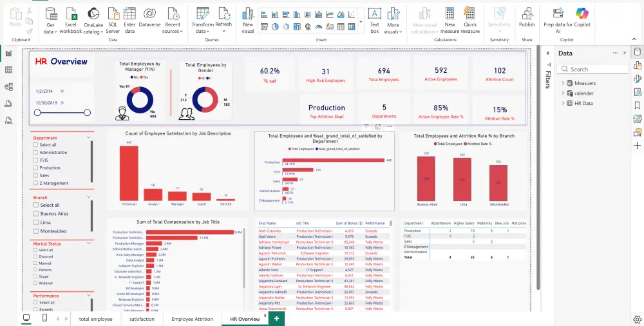Check Montevideo in the Branch slicer
This screenshot has width=644, height=326.
click(36, 231)
